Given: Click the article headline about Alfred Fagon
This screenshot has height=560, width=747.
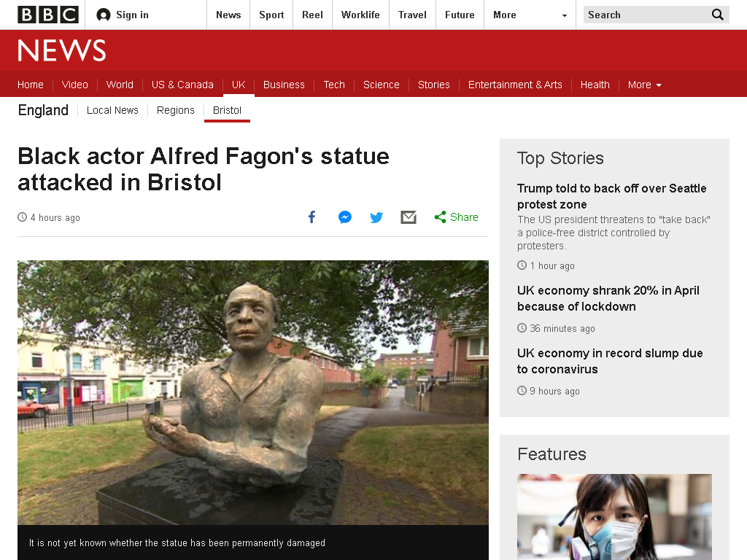Looking at the screenshot, I should (x=204, y=169).
